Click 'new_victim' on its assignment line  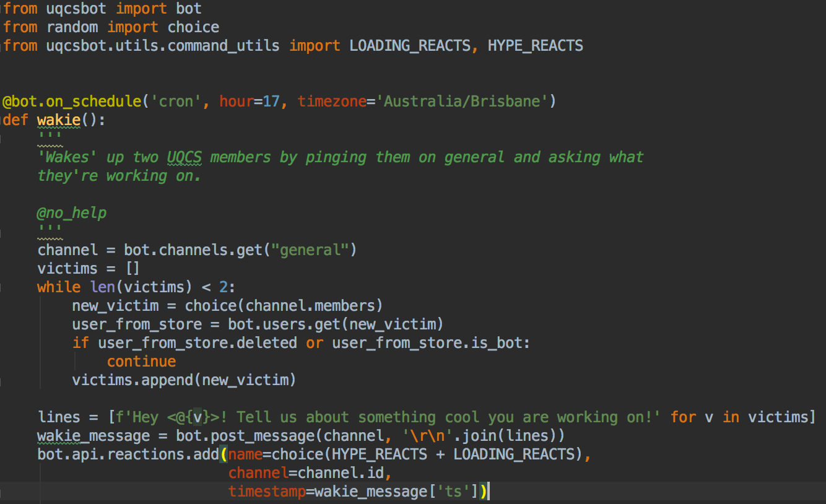(x=115, y=306)
